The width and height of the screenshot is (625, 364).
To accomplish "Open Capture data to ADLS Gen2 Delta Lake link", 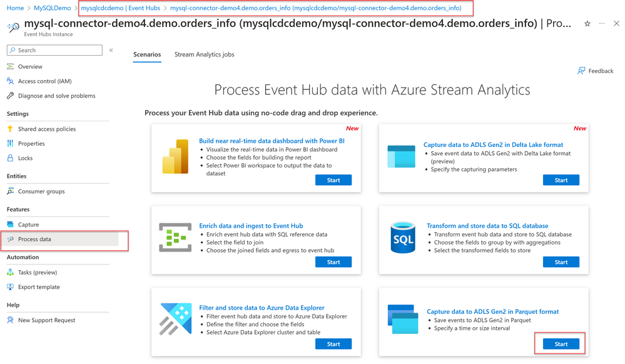I will (x=493, y=144).
